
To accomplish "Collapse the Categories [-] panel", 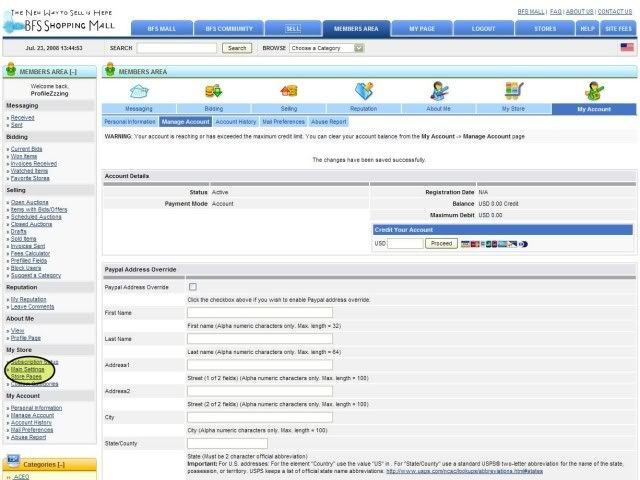I will [44, 464].
